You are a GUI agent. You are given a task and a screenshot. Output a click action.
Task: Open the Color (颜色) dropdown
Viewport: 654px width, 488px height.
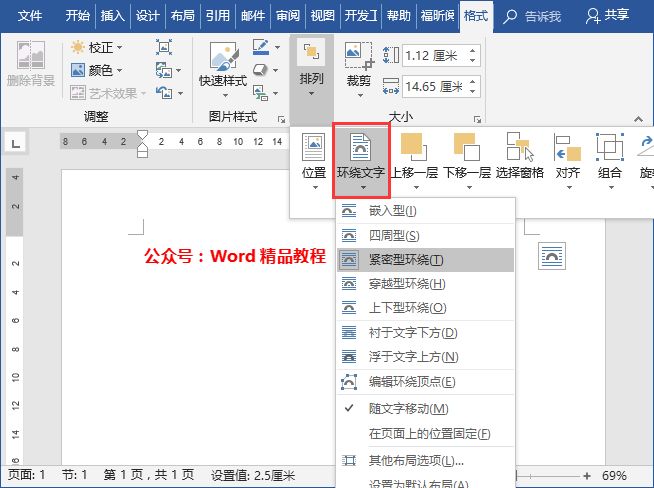(97, 70)
